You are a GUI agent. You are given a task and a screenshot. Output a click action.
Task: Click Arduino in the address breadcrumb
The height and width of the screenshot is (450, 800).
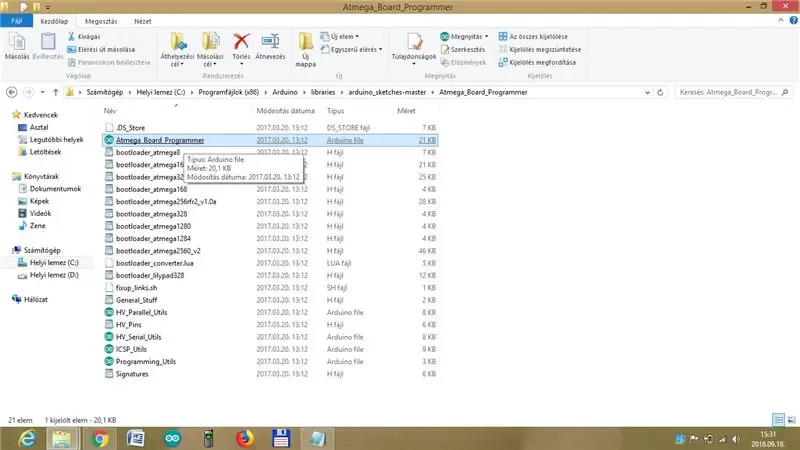click(285, 92)
